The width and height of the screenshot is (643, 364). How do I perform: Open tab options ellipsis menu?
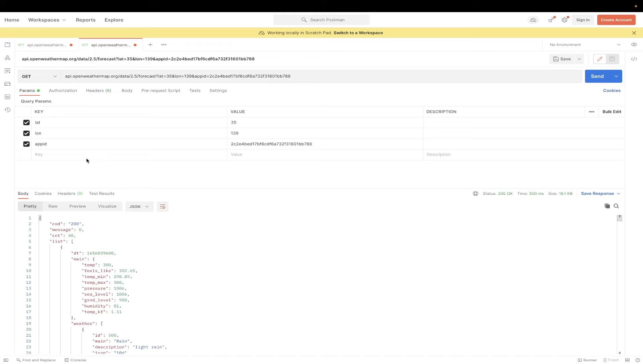point(164,44)
